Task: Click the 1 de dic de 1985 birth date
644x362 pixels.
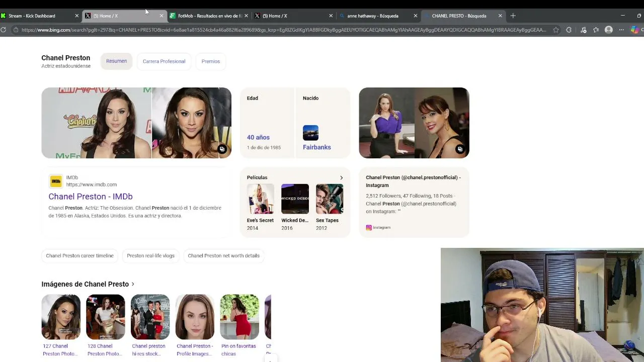Action: (264, 147)
